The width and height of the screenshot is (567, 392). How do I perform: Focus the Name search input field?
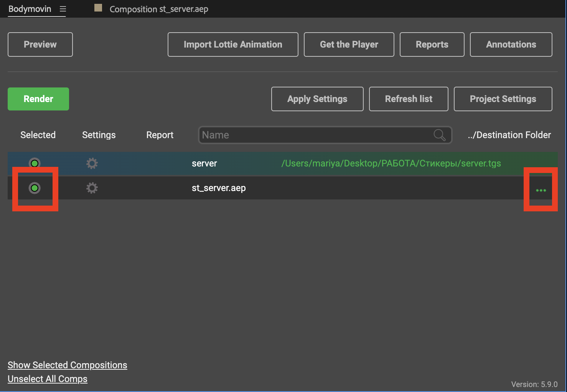[x=315, y=135]
